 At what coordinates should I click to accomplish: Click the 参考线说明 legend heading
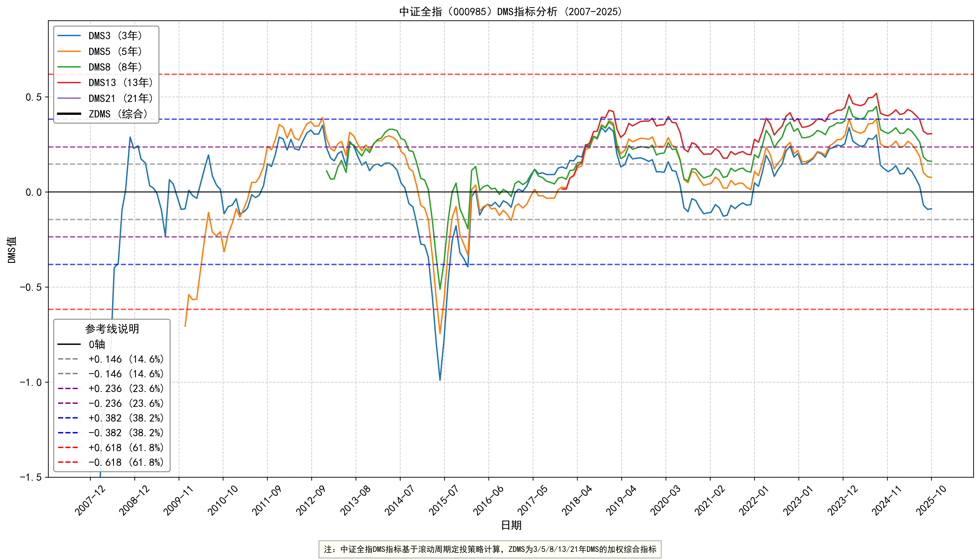point(112,329)
